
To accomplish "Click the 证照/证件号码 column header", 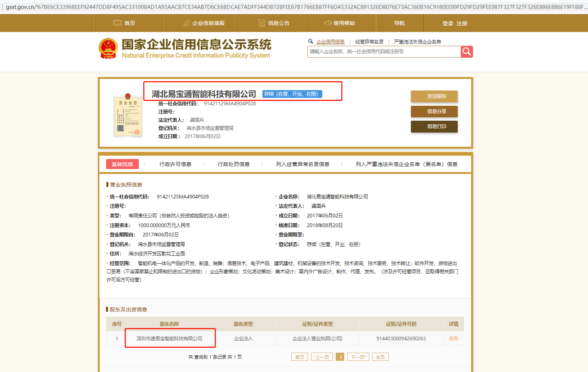I will tap(401, 324).
